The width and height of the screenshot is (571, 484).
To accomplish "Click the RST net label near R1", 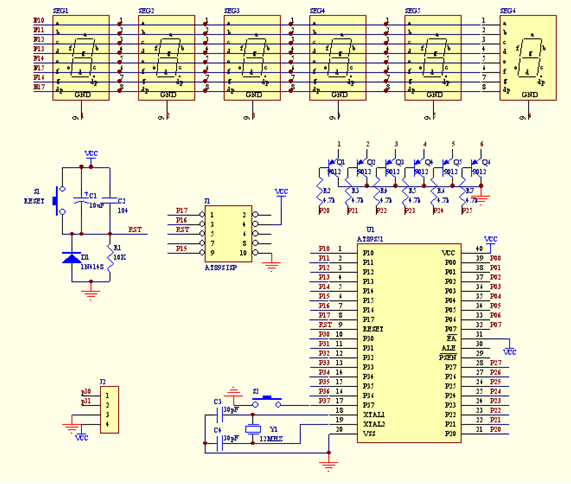I will click(x=135, y=229).
